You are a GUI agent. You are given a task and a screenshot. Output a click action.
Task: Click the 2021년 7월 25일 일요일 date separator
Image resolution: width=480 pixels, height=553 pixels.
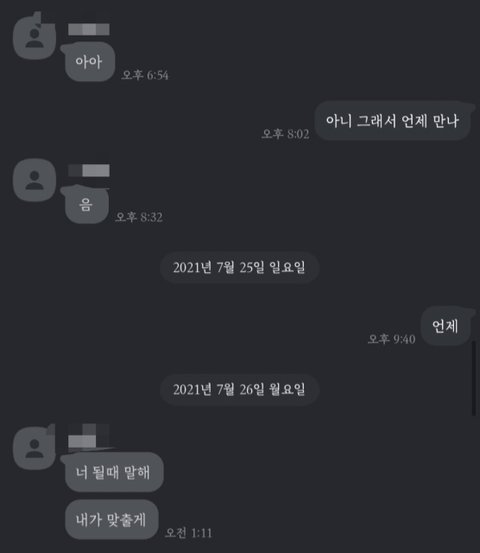pos(239,267)
